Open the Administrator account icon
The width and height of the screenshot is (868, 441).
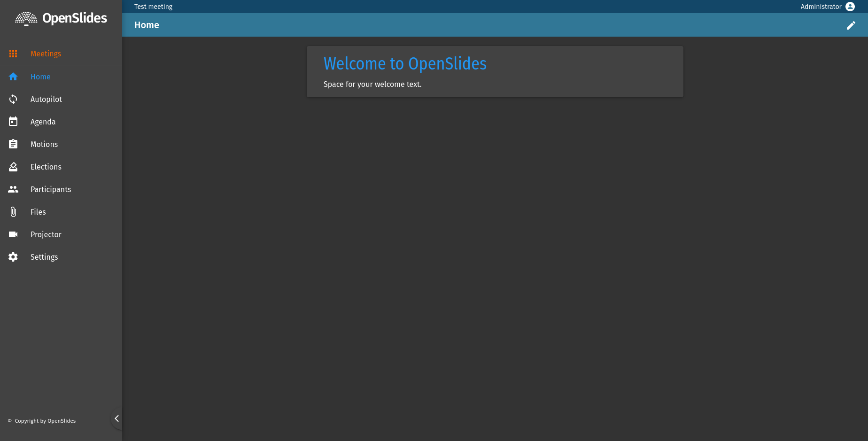tap(851, 7)
